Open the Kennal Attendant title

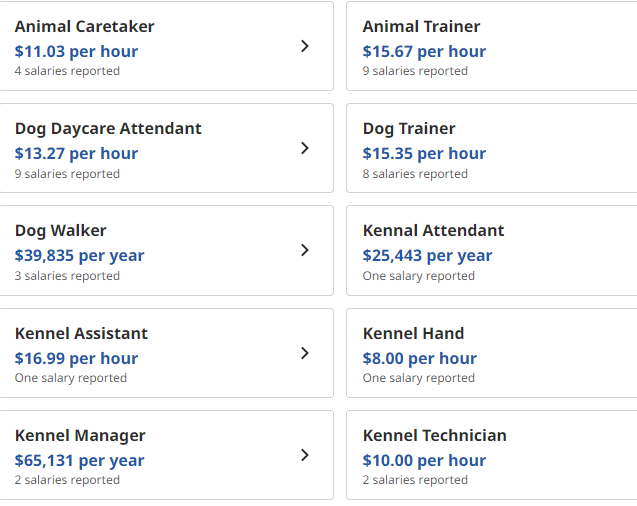433,231
